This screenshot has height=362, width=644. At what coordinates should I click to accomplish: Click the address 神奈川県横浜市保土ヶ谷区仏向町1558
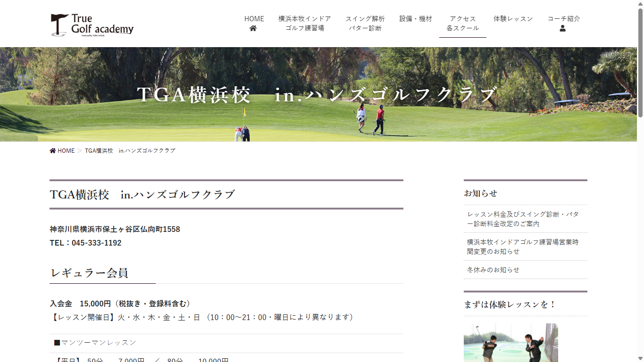[115, 229]
